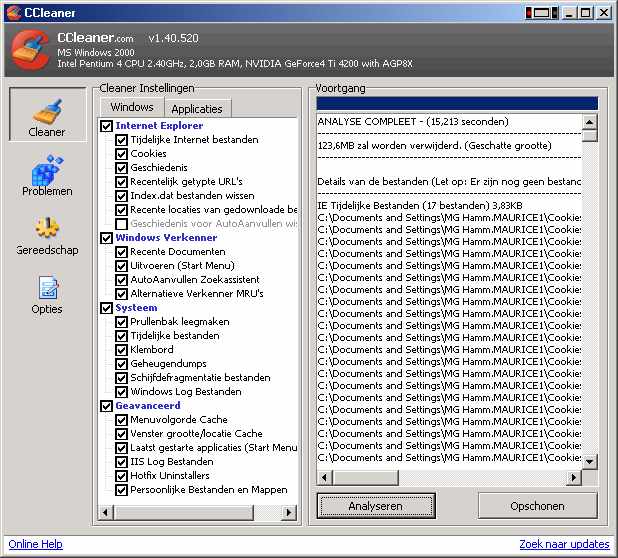Click the battery-like icon in the title bar
The image size is (618, 558).
[542, 13]
